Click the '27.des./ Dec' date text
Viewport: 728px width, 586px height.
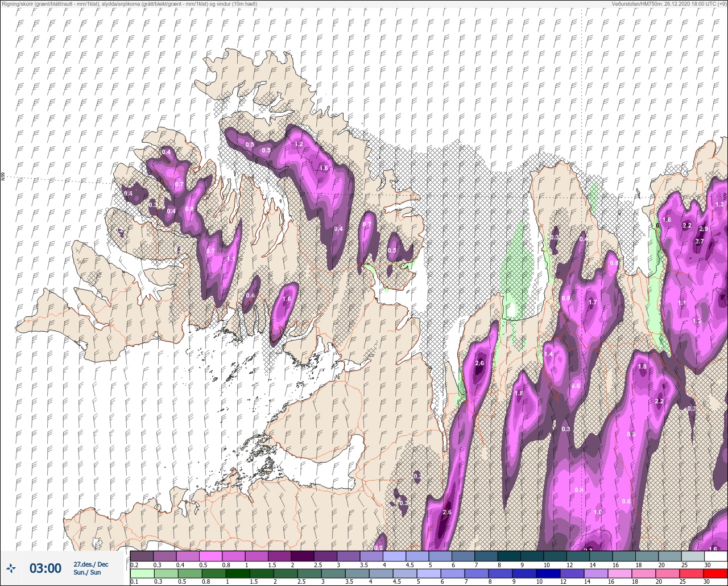91,564
